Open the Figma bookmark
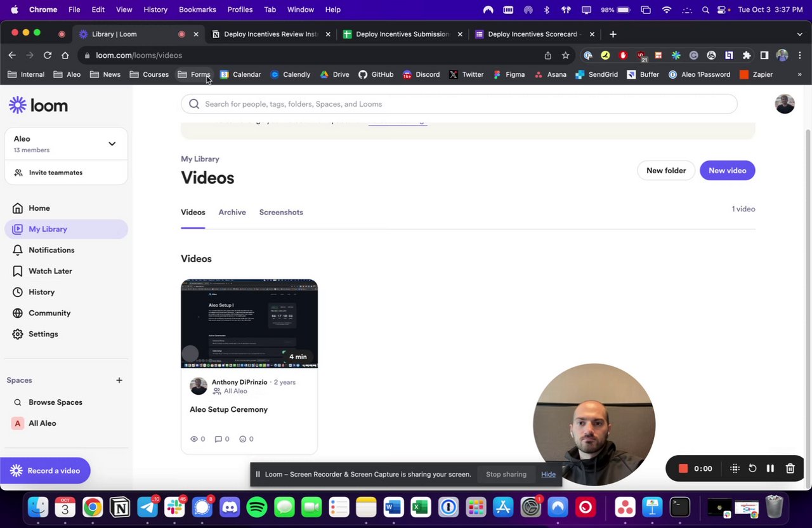 point(508,74)
